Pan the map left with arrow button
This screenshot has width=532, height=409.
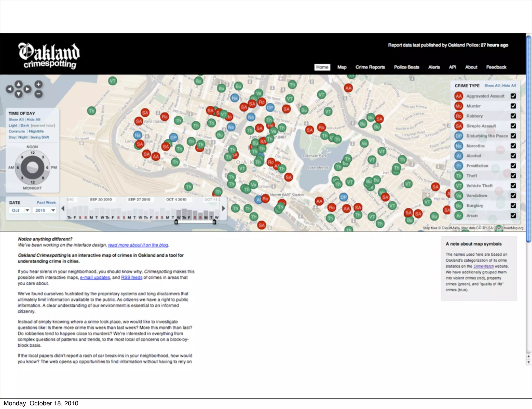pos(10,89)
